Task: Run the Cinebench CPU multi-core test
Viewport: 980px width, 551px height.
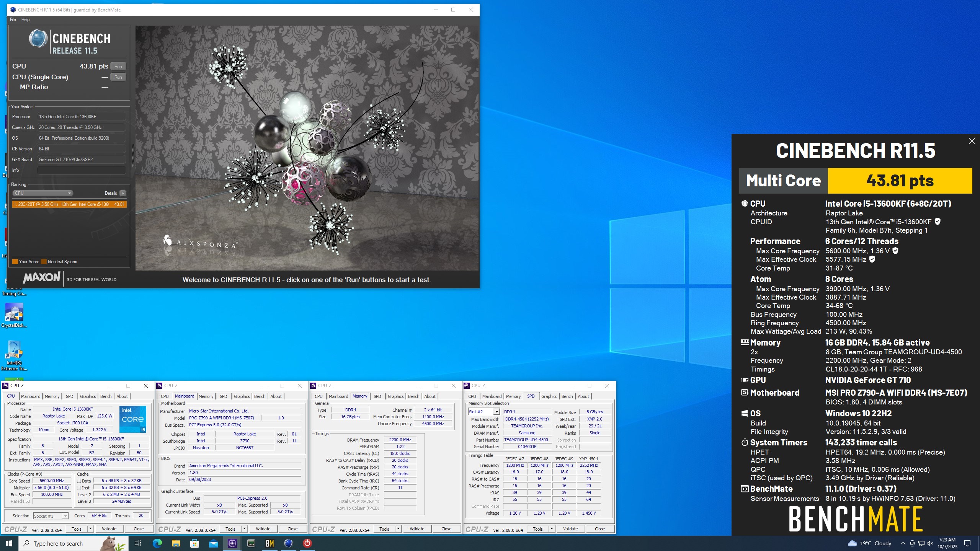Action: coord(118,67)
